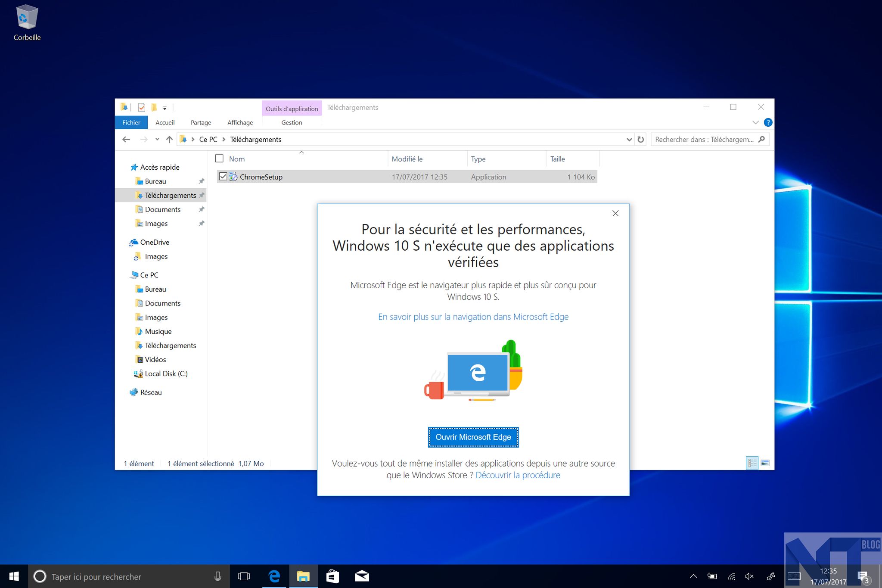Open Windows Store from the taskbar
The image size is (882, 588).
[332, 576]
